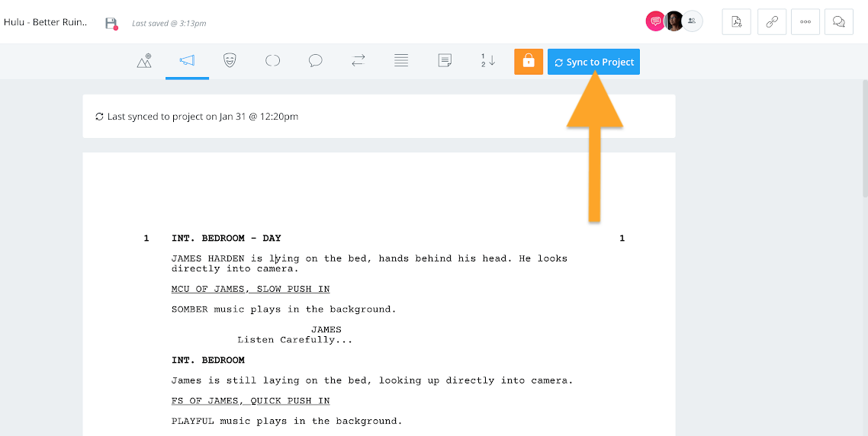
Task: Open the three-dots more options menu
Action: (x=805, y=22)
